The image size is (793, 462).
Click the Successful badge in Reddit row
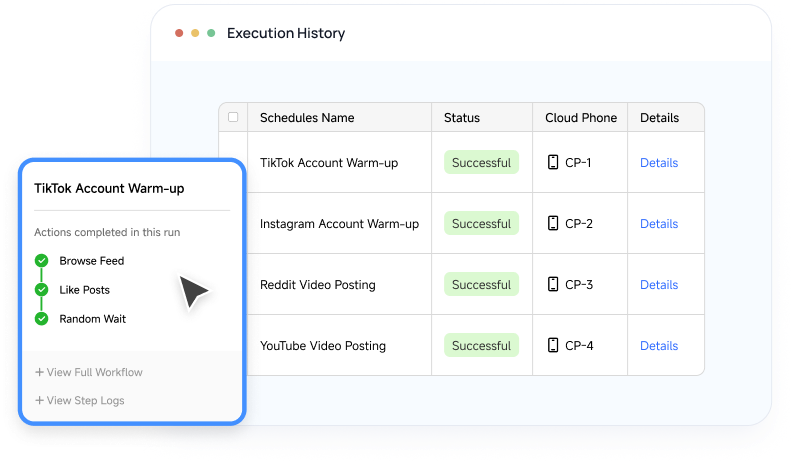pyautogui.click(x=481, y=285)
